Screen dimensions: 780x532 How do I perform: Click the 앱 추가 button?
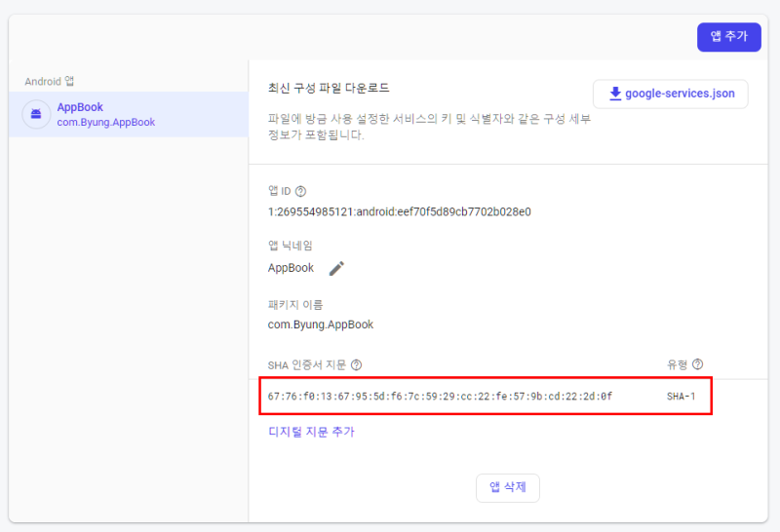[x=728, y=37]
